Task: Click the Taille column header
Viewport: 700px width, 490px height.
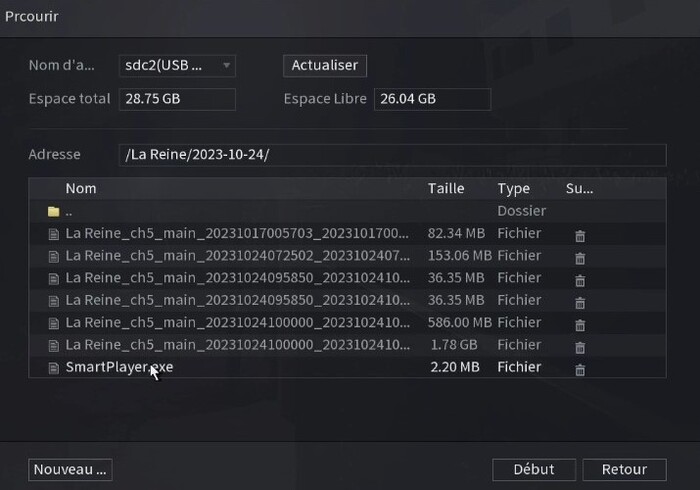Action: point(446,188)
